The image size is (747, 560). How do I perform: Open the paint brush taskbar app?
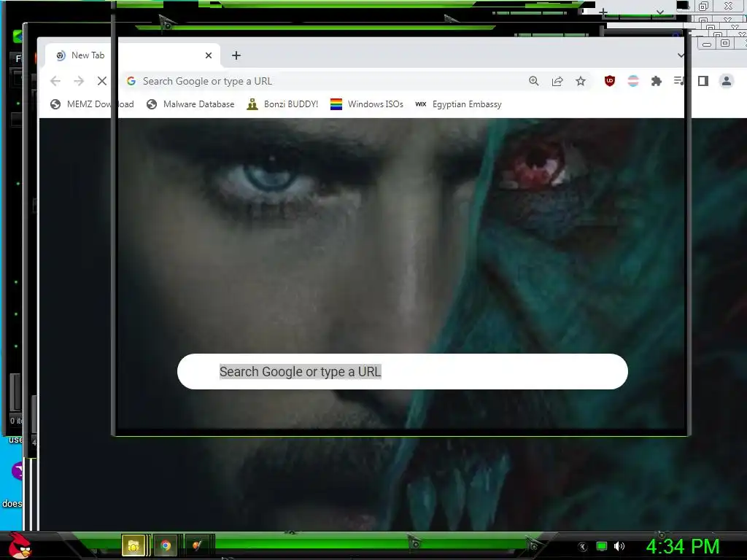[x=197, y=545]
